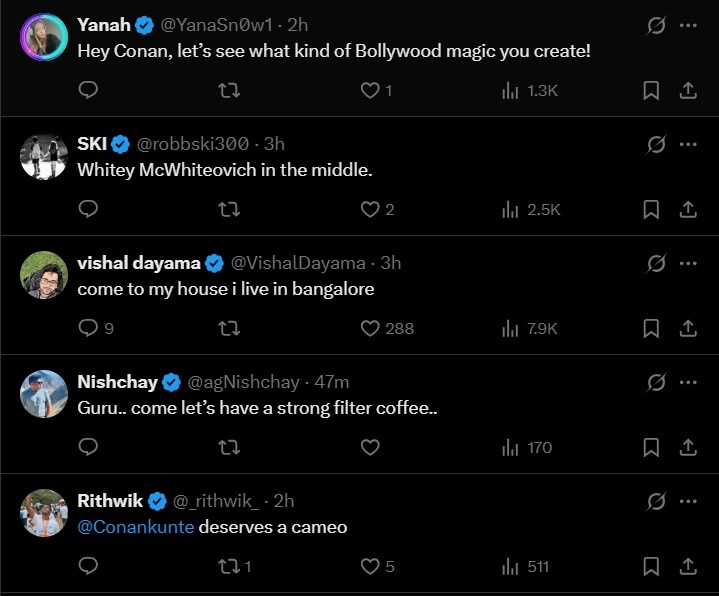719x596 pixels.
Task: Bookmark Nishchay's filter coffee tweet
Action: 651,447
